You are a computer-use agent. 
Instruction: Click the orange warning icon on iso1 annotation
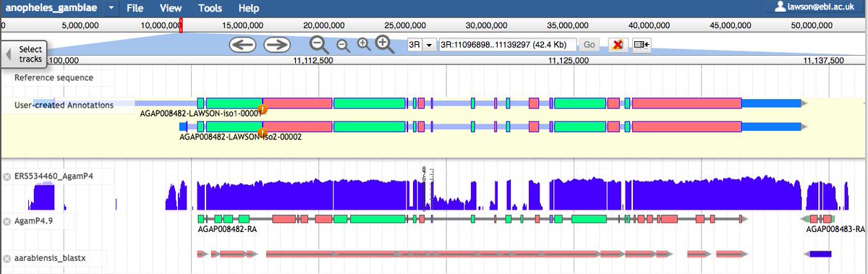click(263, 110)
